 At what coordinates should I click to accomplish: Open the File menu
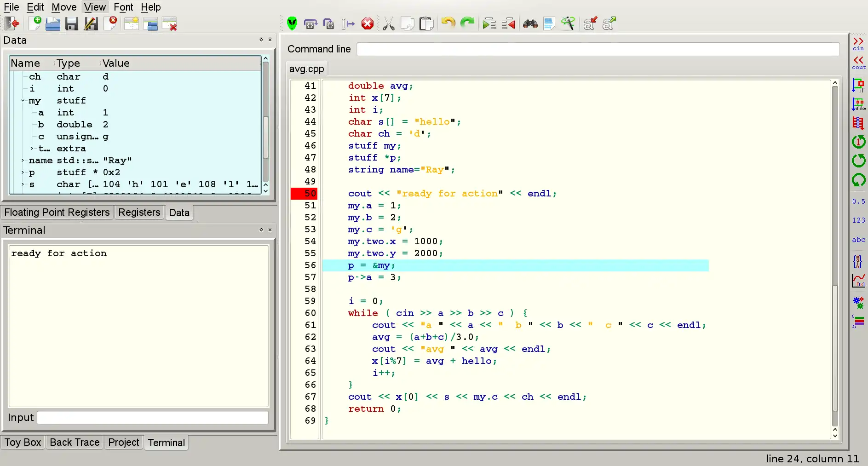(11, 7)
